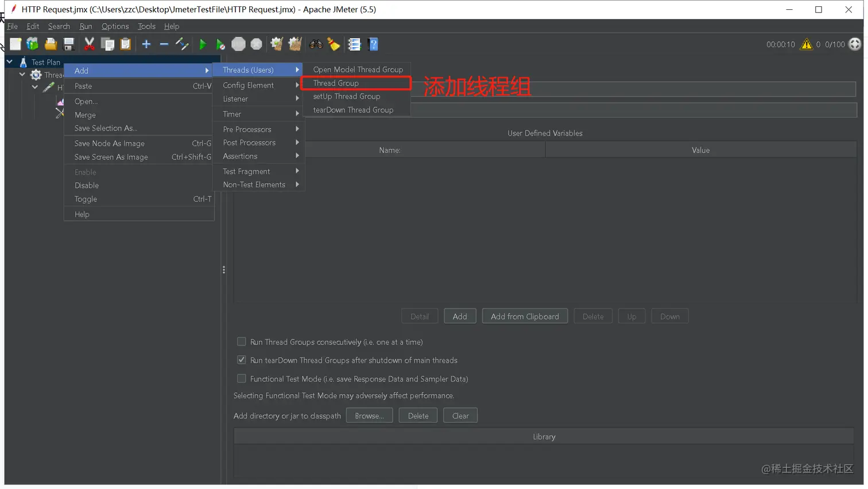Click the Thread Group gear icon in tree
The width and height of the screenshot is (868, 489).
click(36, 75)
